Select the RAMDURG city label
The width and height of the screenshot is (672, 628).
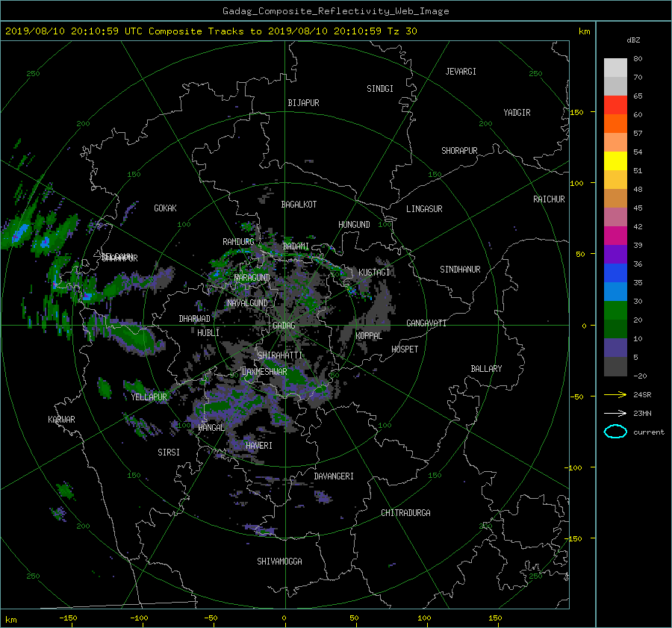point(238,242)
